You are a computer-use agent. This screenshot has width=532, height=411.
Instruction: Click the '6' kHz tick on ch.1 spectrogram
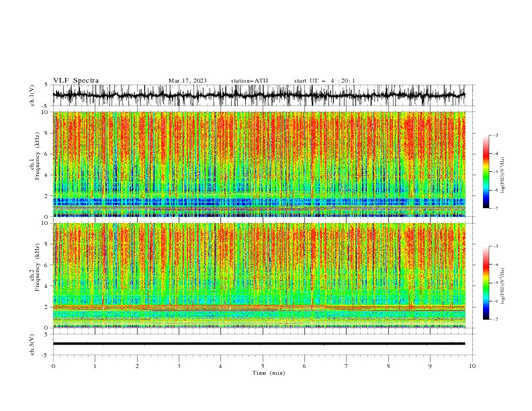46,154
